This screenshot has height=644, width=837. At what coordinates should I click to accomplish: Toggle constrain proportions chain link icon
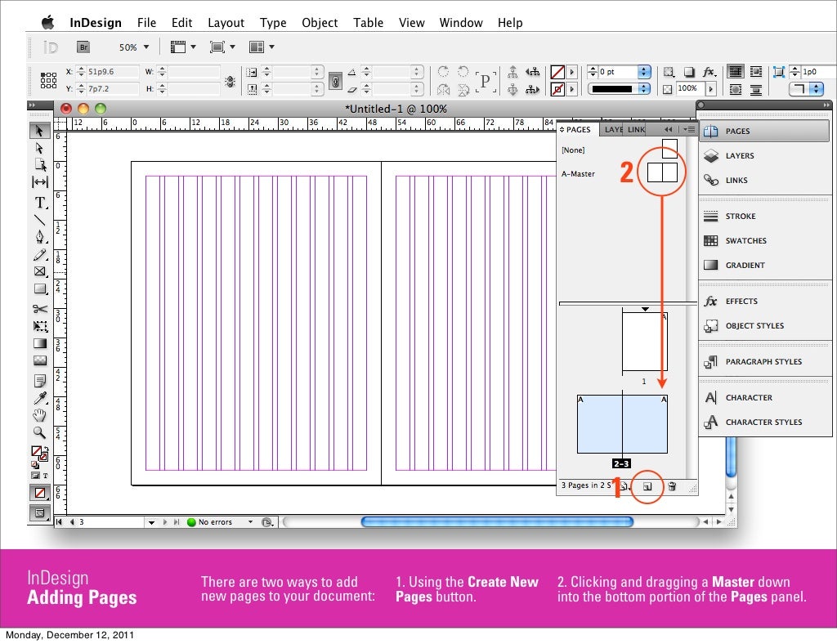tap(335, 81)
